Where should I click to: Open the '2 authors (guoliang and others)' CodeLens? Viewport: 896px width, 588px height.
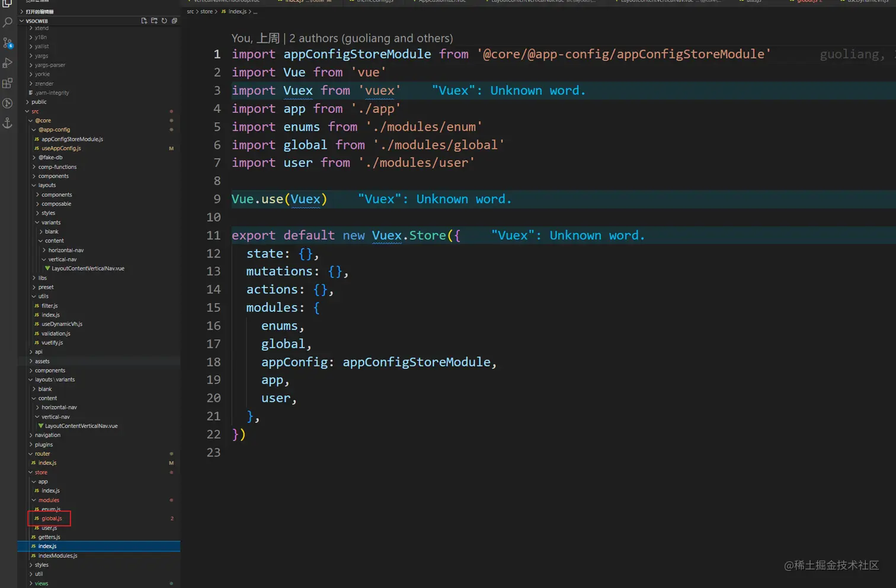coord(371,38)
